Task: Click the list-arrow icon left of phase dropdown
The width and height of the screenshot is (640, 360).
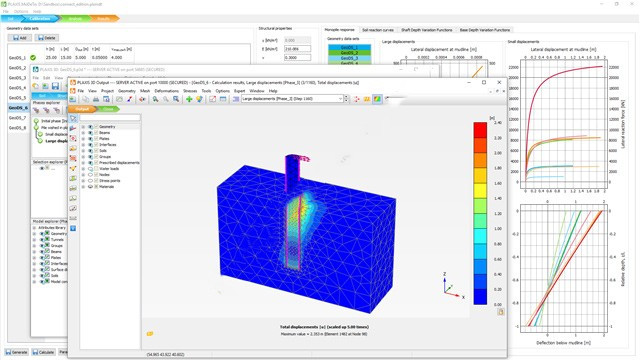Action: pos(236,99)
